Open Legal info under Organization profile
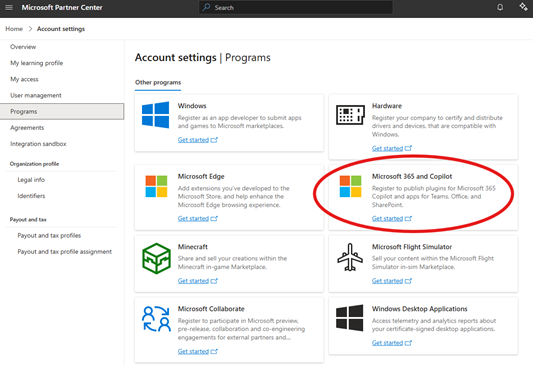This screenshot has height=366, width=533. coord(31,180)
